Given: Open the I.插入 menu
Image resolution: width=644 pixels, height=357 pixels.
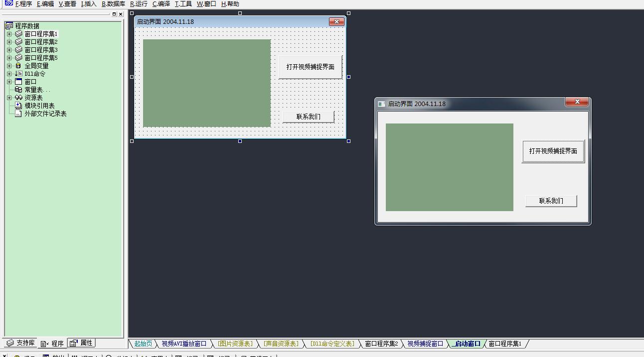Looking at the screenshot, I should [x=89, y=3].
